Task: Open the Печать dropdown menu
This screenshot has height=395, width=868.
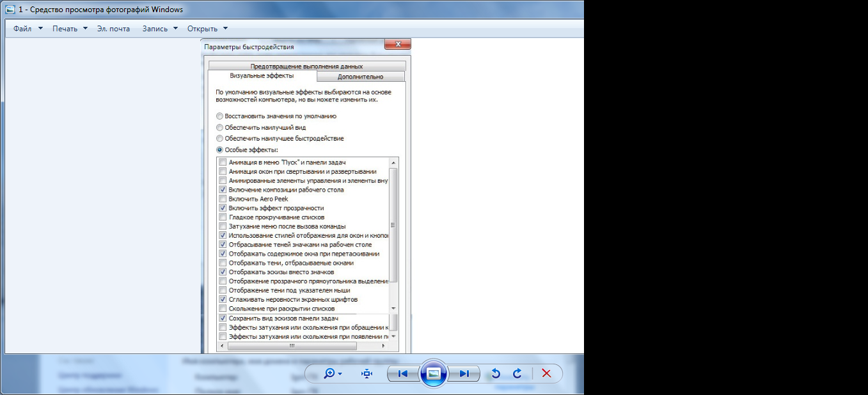Action: coord(70,29)
